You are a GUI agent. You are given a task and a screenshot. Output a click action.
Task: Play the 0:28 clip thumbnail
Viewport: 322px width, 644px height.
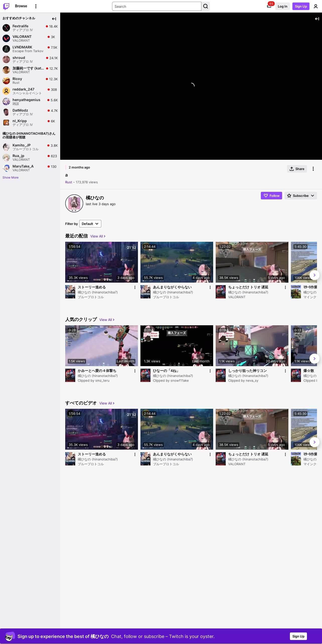click(x=102, y=346)
